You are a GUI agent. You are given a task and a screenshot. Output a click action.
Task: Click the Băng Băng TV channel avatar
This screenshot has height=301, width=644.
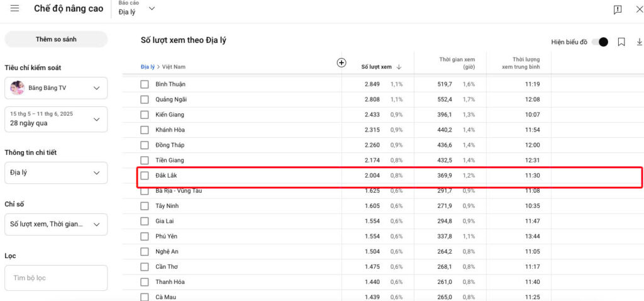[18, 88]
